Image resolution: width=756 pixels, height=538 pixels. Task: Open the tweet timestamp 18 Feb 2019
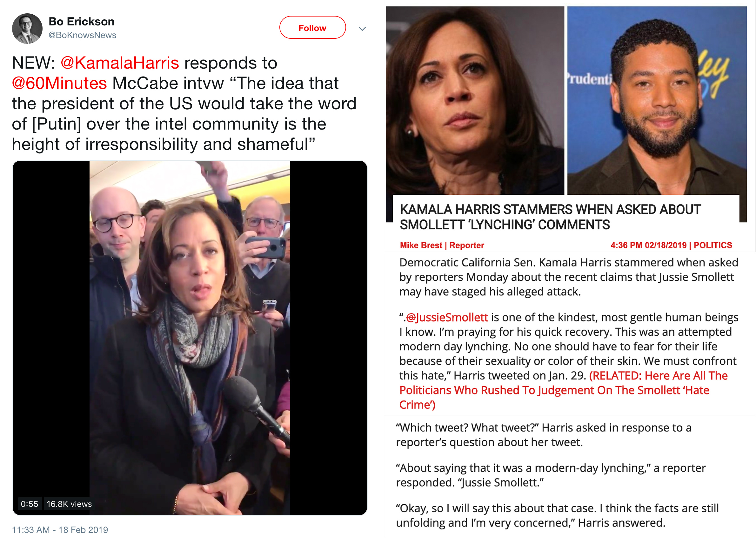point(60,530)
